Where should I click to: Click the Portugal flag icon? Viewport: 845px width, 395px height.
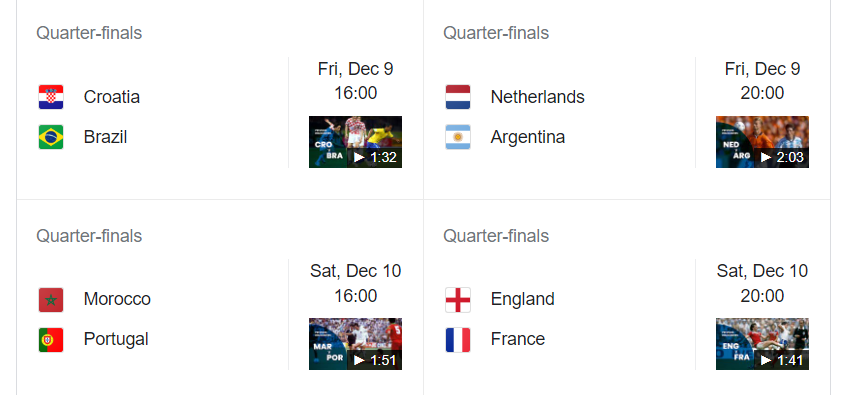51,339
